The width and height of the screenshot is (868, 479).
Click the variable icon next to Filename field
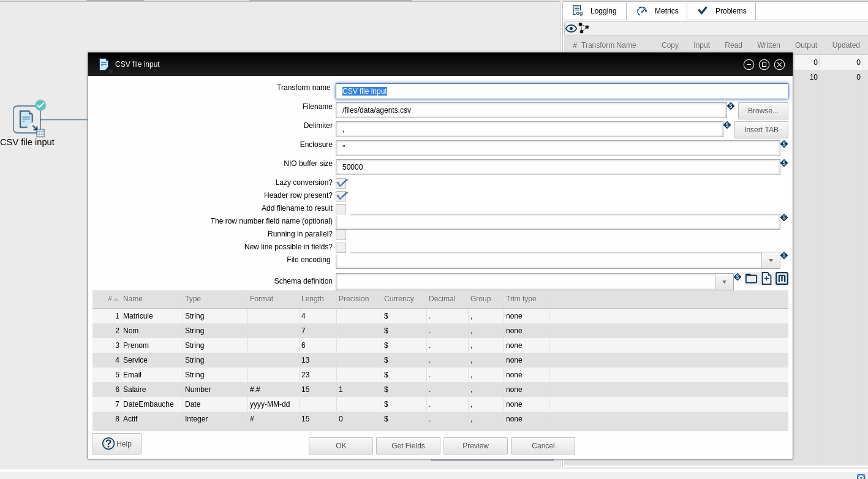pyautogui.click(x=730, y=106)
